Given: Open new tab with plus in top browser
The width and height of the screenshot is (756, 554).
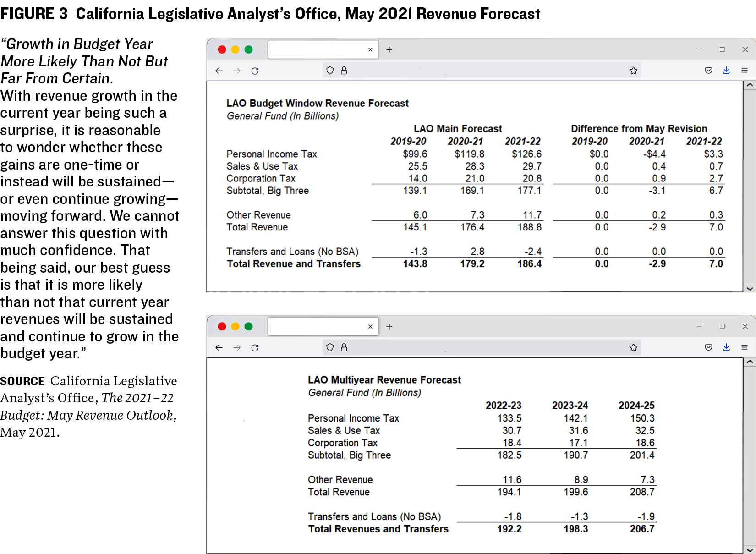Looking at the screenshot, I should (x=389, y=49).
